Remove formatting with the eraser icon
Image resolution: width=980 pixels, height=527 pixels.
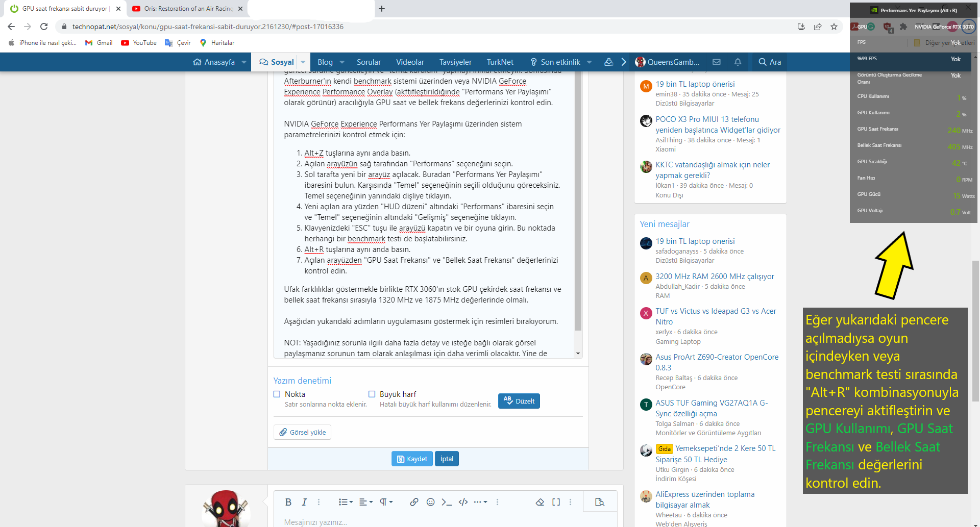pyautogui.click(x=540, y=502)
